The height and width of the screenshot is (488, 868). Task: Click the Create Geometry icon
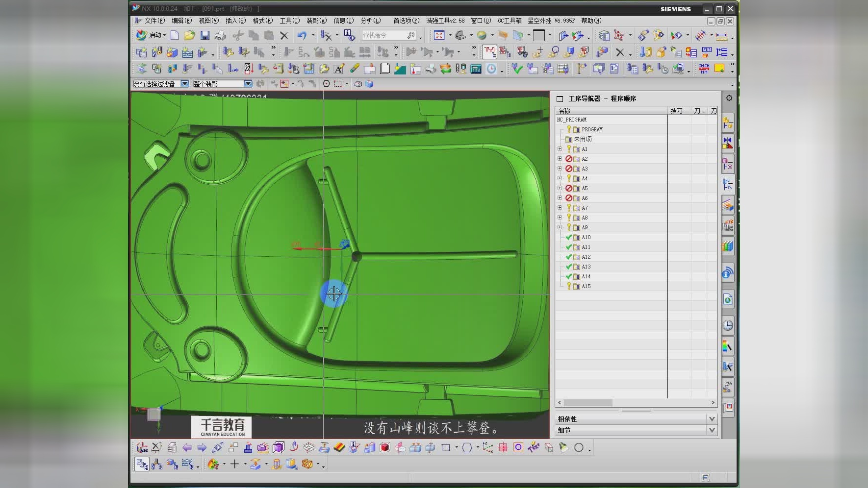tap(172, 52)
